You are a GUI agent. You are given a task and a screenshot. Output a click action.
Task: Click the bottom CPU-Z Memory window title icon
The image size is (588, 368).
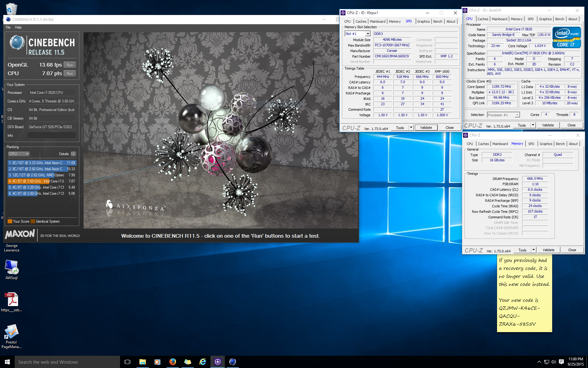pyautogui.click(x=466, y=135)
